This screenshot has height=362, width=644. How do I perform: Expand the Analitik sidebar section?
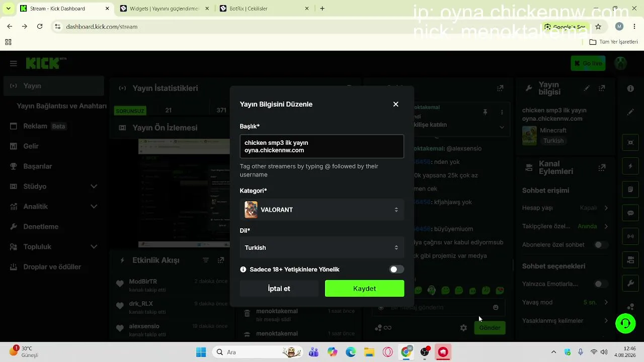tap(54, 207)
